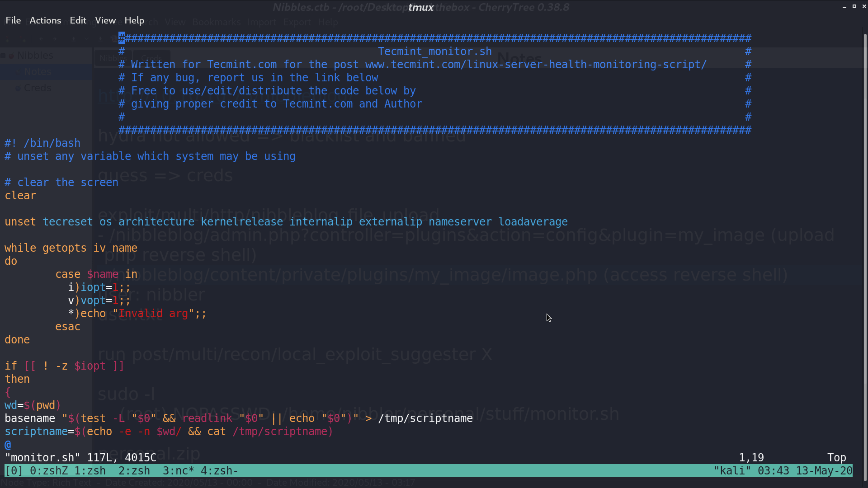This screenshot has width=868, height=488.
Task: Click the "unset tecreset os" line
Action: (286, 222)
